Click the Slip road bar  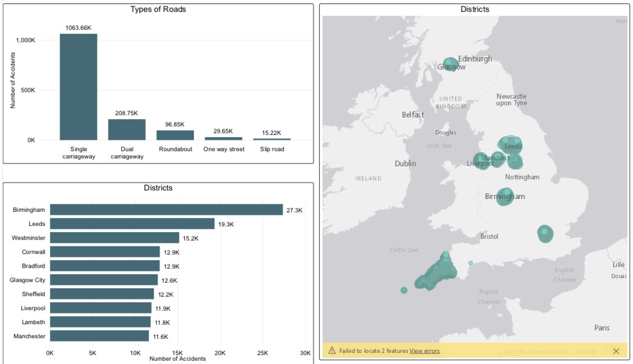pos(272,139)
